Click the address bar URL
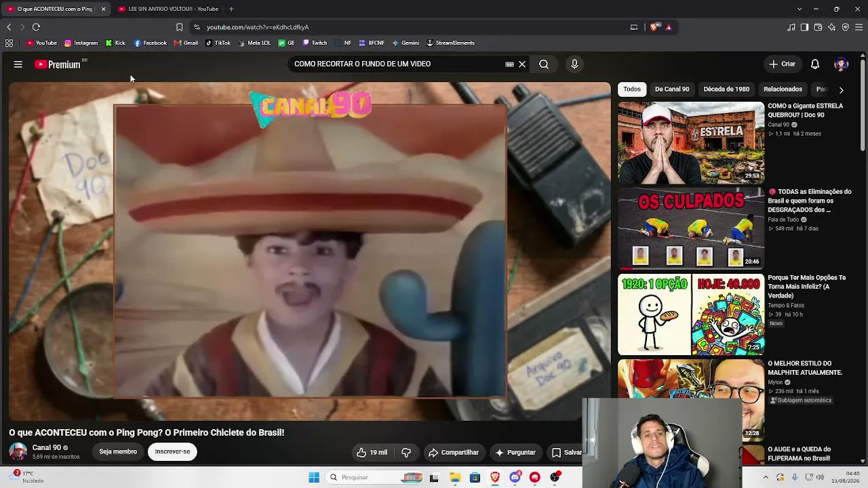 [258, 27]
